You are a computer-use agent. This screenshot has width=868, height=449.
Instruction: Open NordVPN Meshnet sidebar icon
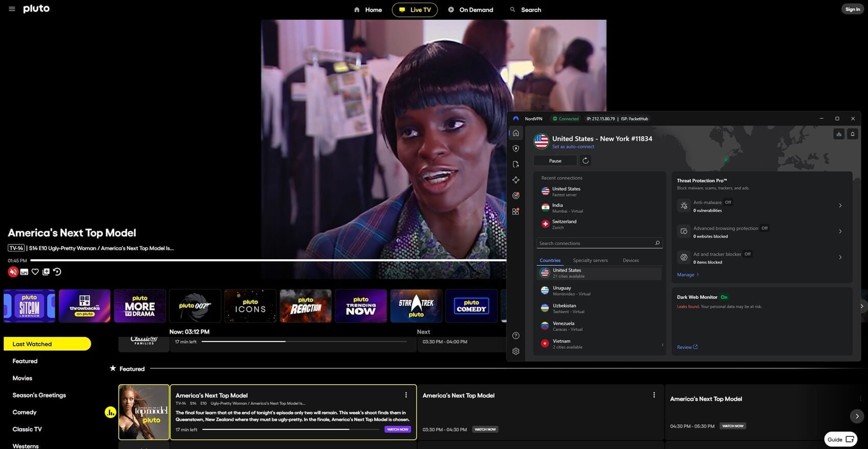(516, 180)
